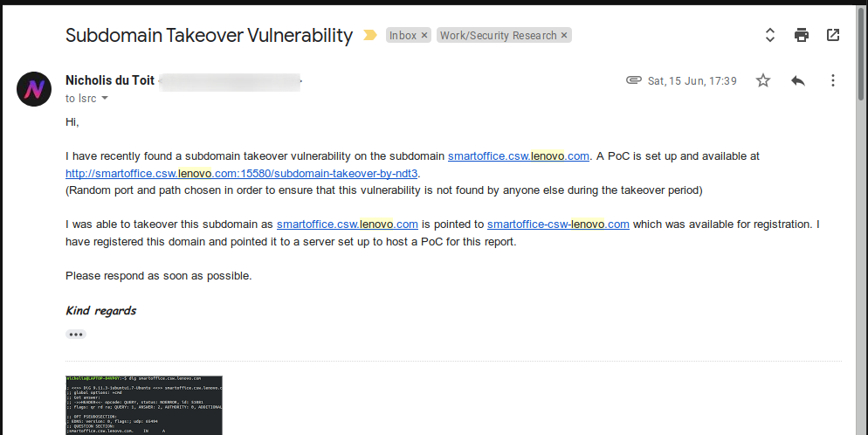Expand recipient details arrow next to lsrc

(x=105, y=99)
